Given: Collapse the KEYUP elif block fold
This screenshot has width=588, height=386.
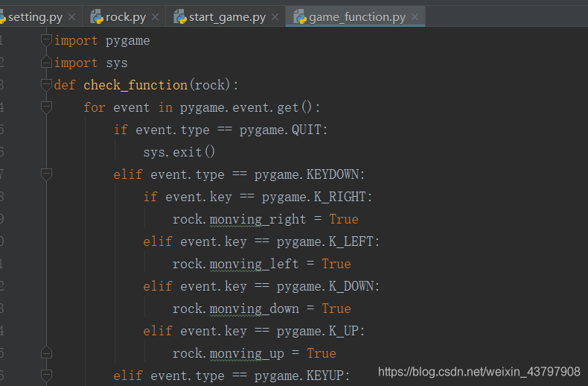Looking at the screenshot, I should click(x=46, y=375).
